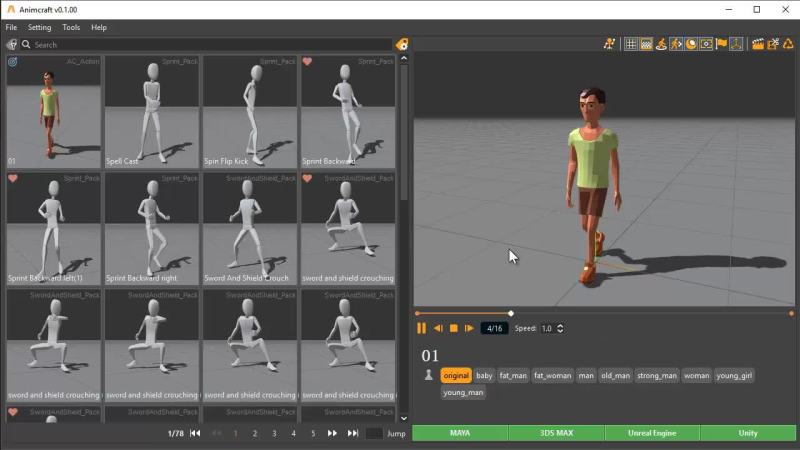
Task: Select the woman character tag
Action: point(696,376)
